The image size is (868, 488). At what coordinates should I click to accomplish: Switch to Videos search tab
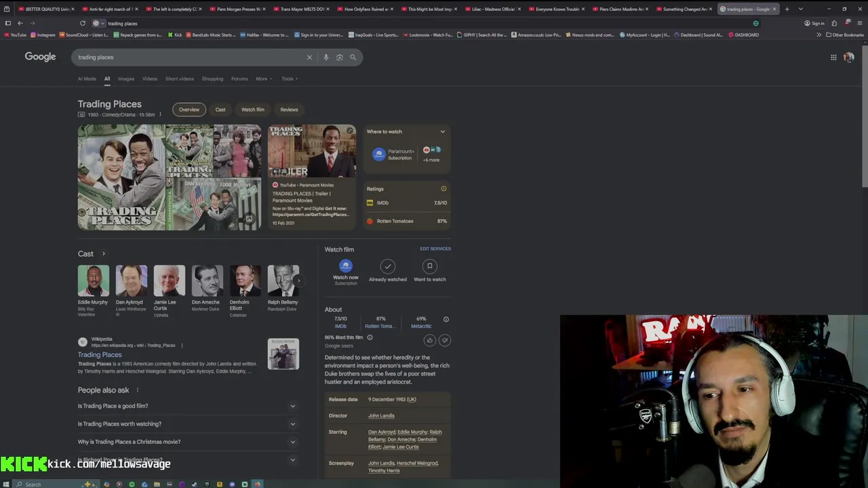150,79
